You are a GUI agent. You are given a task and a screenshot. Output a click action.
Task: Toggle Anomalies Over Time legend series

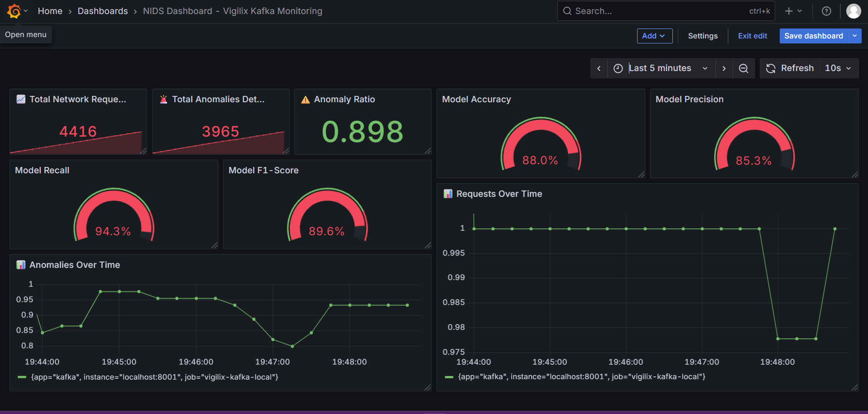pyautogui.click(x=154, y=377)
